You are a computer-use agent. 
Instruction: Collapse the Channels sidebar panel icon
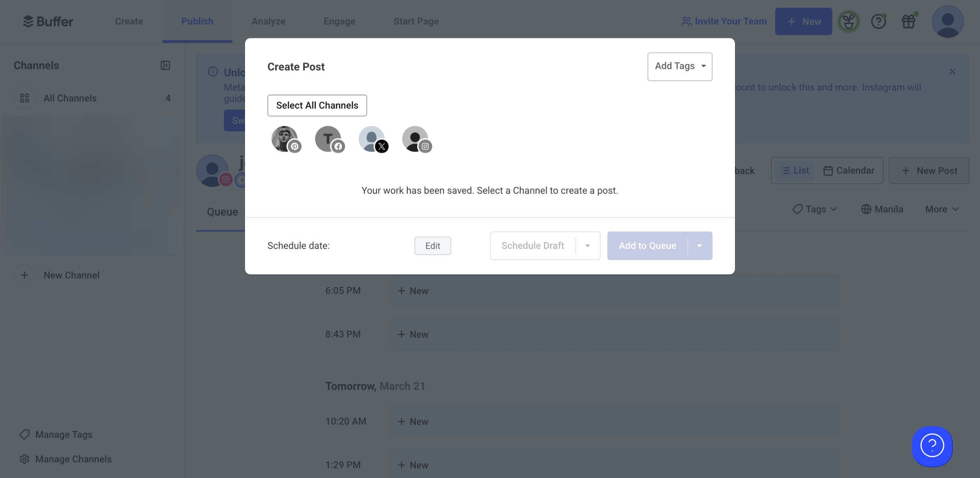click(x=165, y=65)
